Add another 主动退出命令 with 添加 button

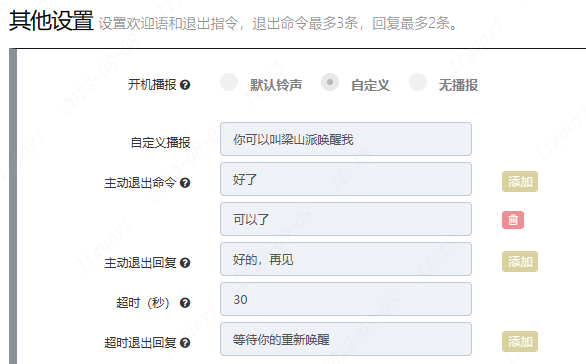(x=520, y=182)
